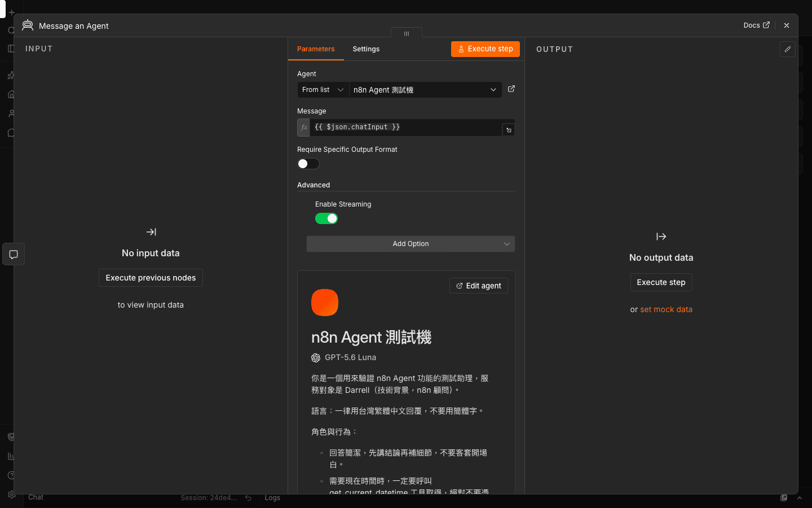Open the From list mode dropdown
Screen dimensions: 812x508
coord(323,90)
